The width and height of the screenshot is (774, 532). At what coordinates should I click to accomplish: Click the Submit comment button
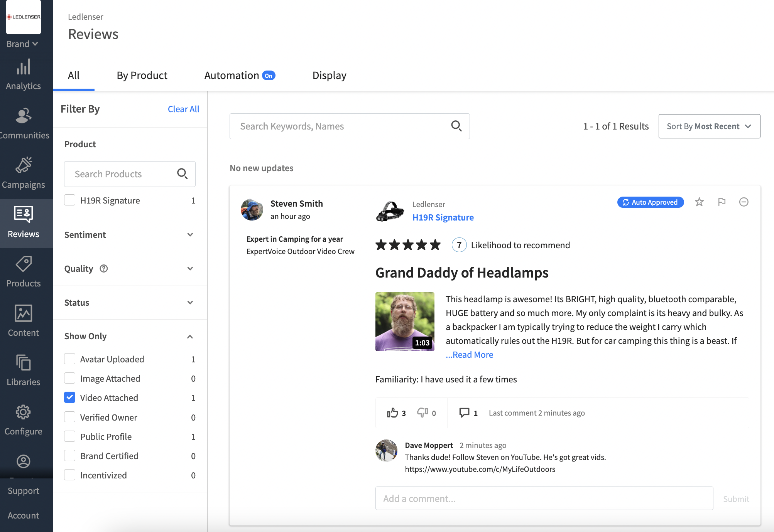click(x=736, y=499)
